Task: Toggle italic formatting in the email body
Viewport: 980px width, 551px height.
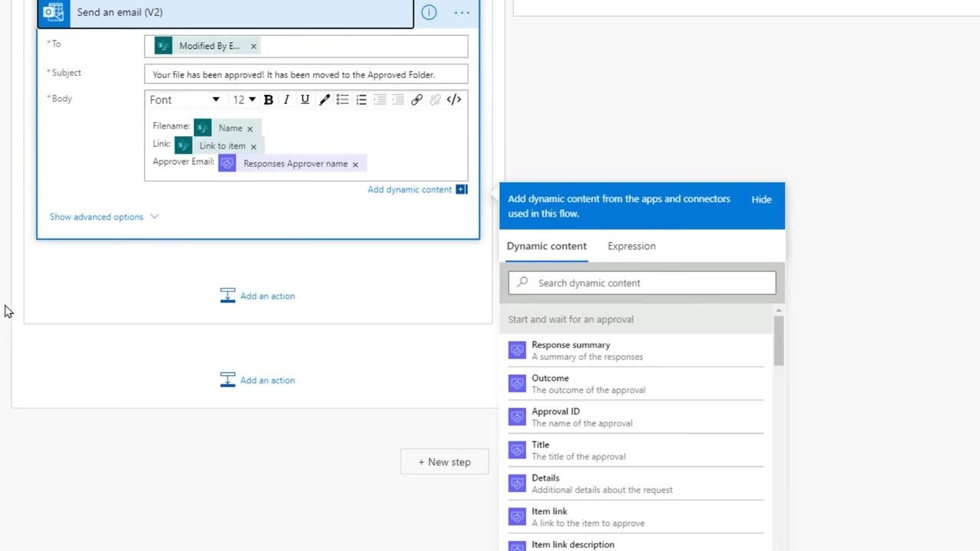Action: tap(286, 99)
